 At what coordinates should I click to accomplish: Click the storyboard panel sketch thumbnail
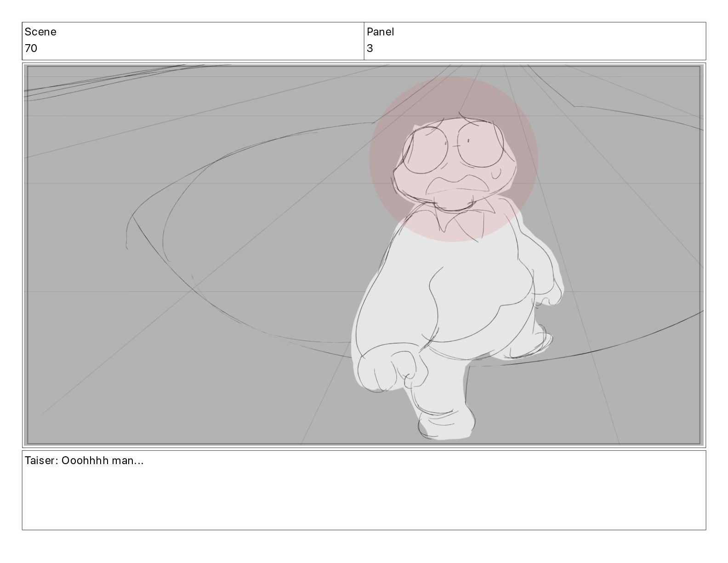point(364,255)
